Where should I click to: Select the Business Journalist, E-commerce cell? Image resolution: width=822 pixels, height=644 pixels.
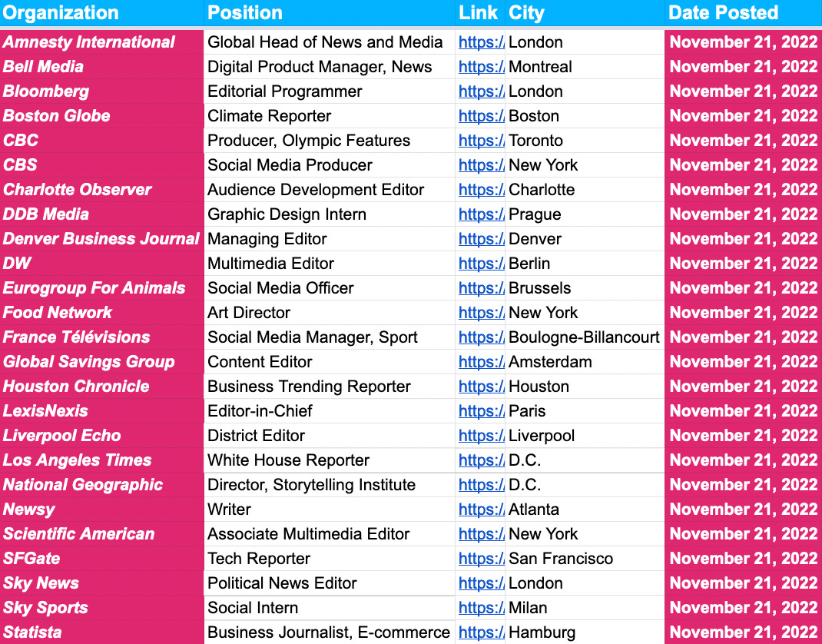330,632
